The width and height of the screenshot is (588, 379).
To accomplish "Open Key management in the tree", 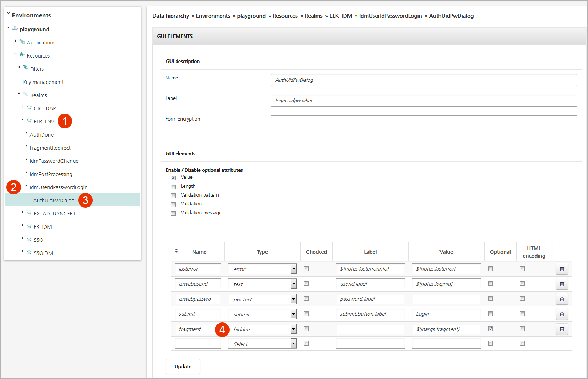I will tap(43, 82).
